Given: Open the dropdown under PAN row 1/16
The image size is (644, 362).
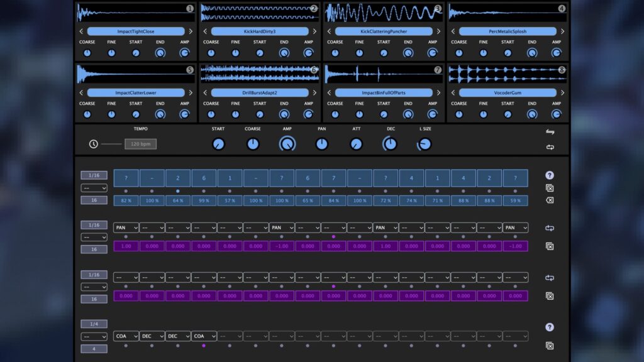Looking at the screenshot, I should tap(94, 237).
